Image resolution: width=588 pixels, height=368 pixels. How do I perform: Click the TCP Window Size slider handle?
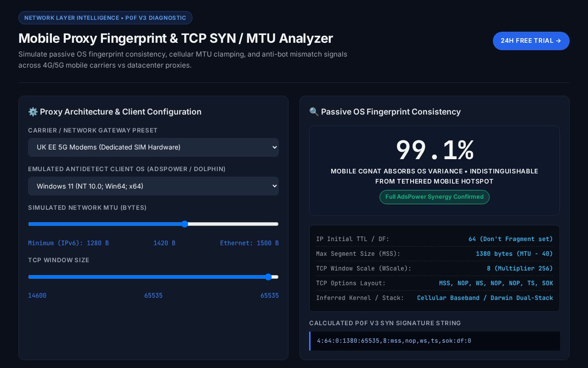268,277
